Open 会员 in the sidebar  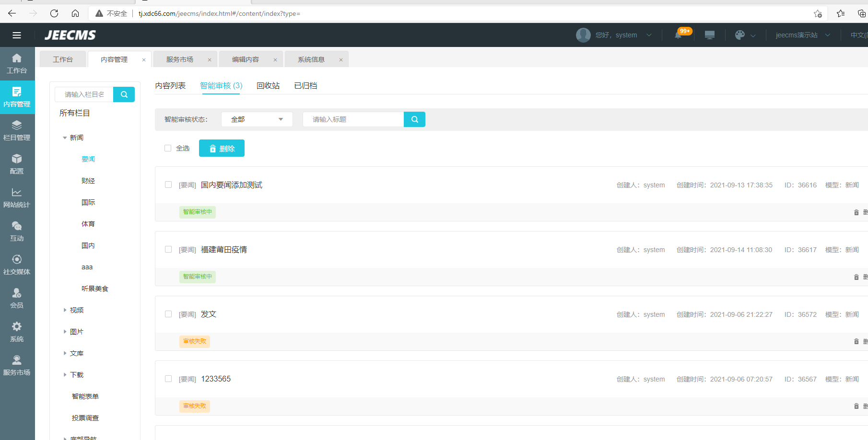pyautogui.click(x=17, y=299)
